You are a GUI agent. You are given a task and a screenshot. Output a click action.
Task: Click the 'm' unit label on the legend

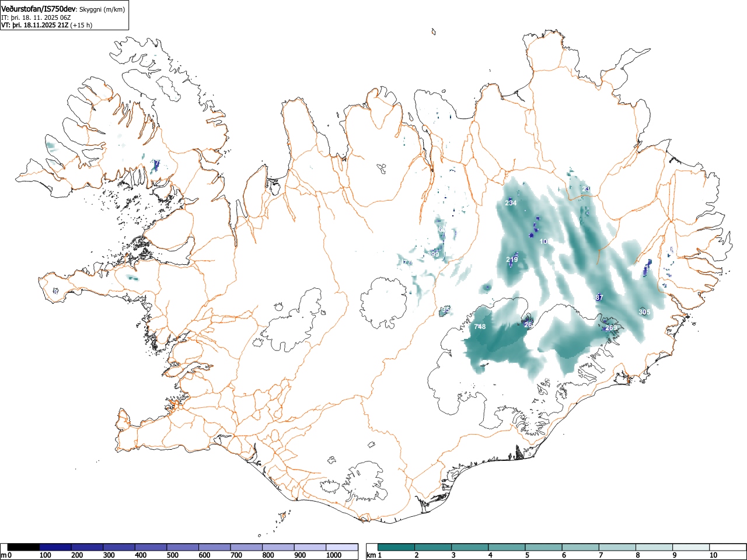click(4, 555)
